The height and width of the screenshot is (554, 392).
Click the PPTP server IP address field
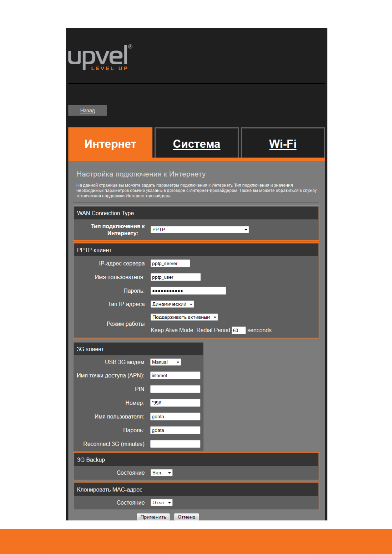coord(170,264)
